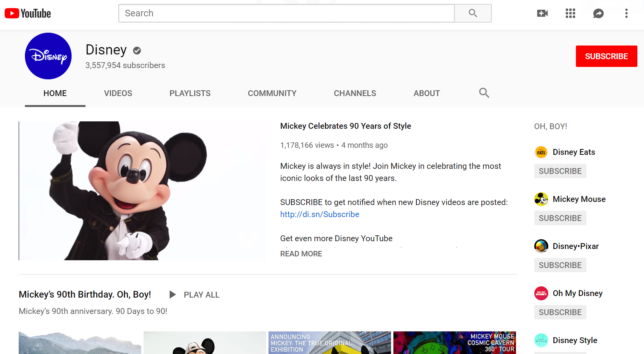
Task: Switch to the PLAYLISTS tab
Action: click(x=190, y=93)
